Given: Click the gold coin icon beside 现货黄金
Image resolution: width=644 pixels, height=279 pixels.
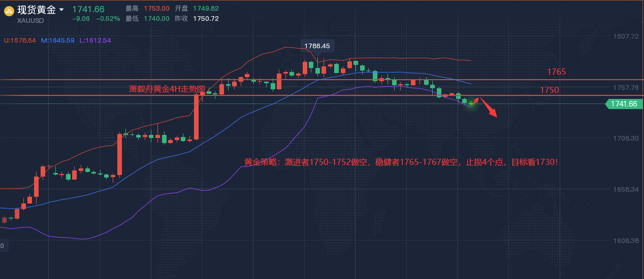Looking at the screenshot, I should coord(9,11).
